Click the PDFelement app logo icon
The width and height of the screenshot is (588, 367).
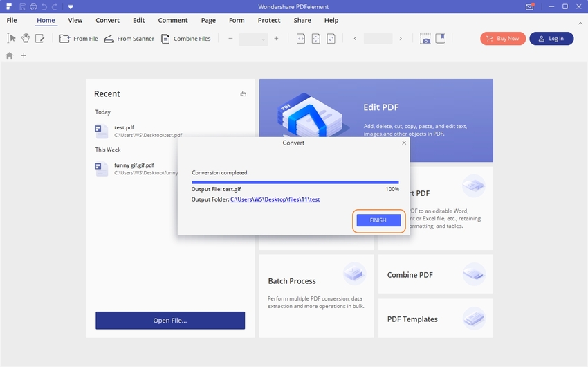pyautogui.click(x=9, y=7)
